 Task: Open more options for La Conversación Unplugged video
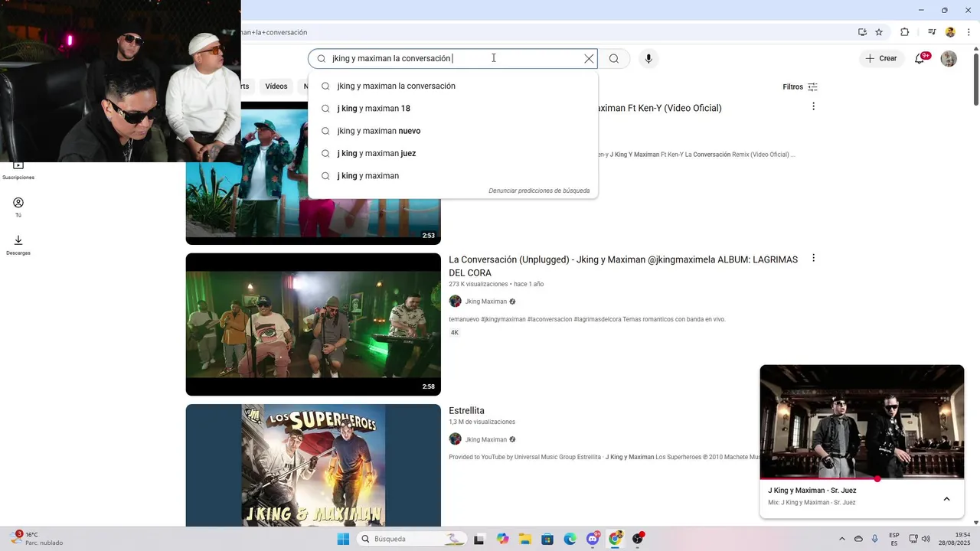(813, 259)
